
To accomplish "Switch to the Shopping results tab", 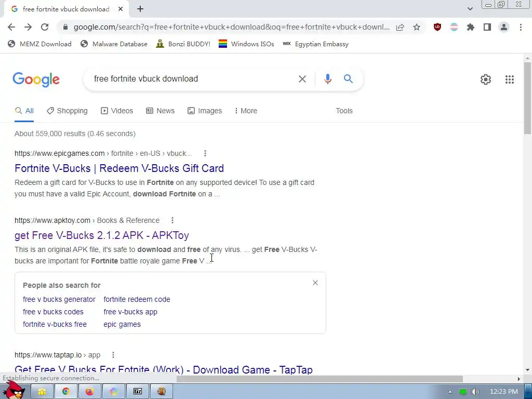I will (67, 111).
